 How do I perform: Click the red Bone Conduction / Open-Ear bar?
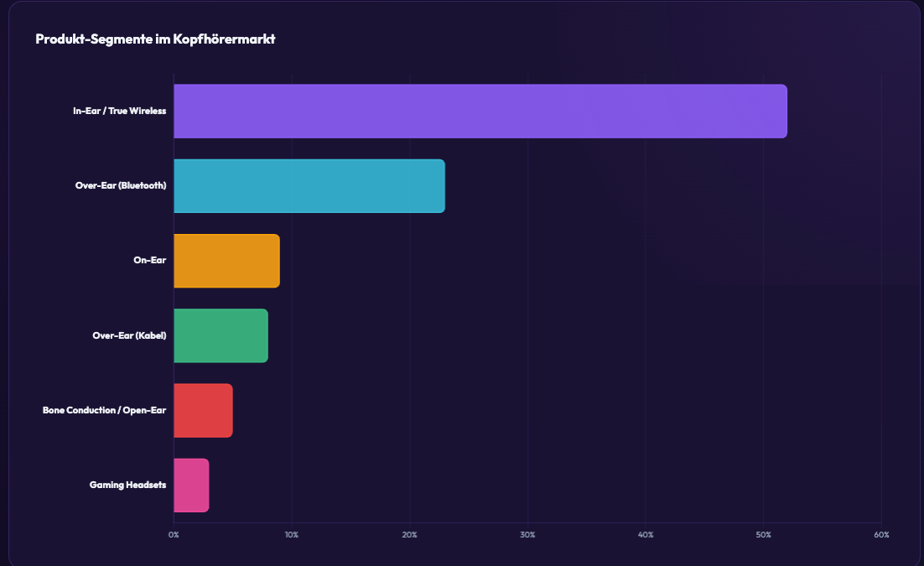pyautogui.click(x=203, y=410)
